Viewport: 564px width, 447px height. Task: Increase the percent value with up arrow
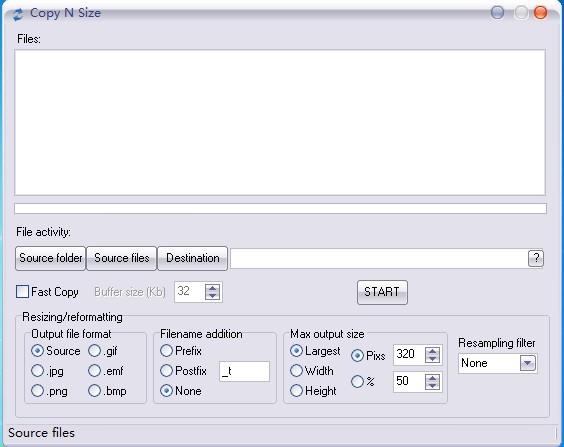click(x=432, y=378)
